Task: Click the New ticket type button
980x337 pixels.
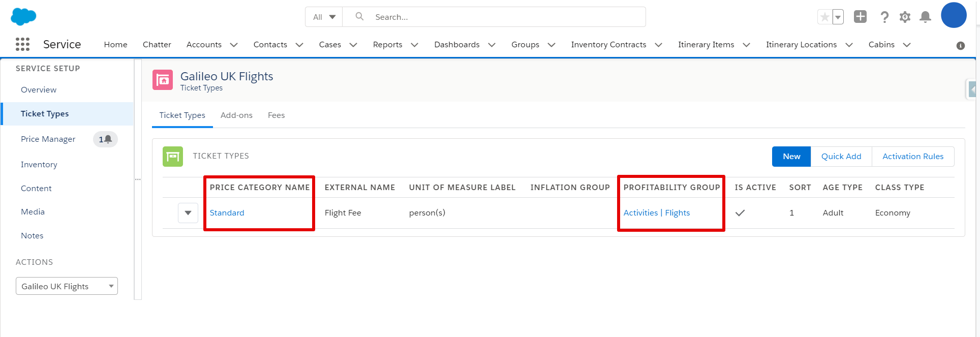Action: [x=791, y=157]
